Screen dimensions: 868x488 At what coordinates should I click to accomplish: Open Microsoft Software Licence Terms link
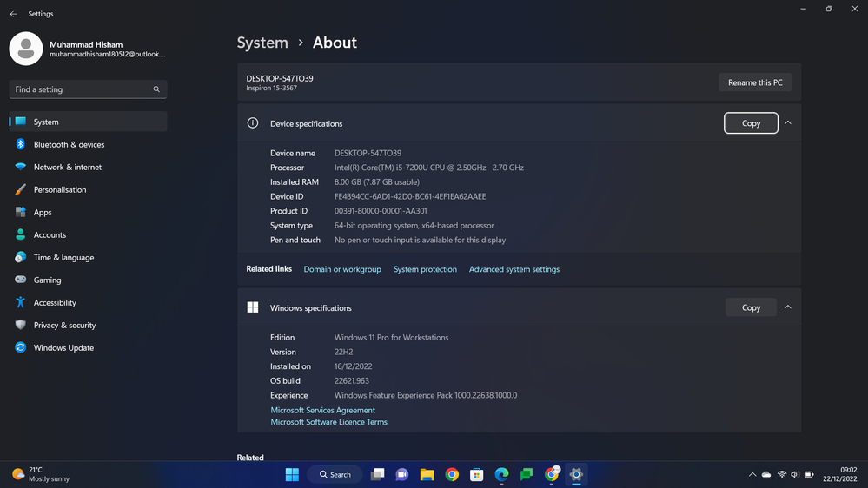click(x=328, y=422)
